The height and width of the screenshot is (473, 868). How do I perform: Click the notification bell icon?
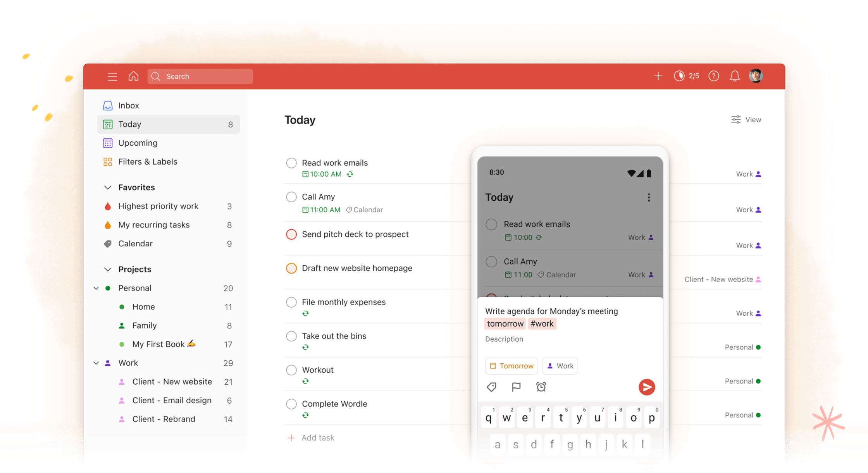pos(735,76)
